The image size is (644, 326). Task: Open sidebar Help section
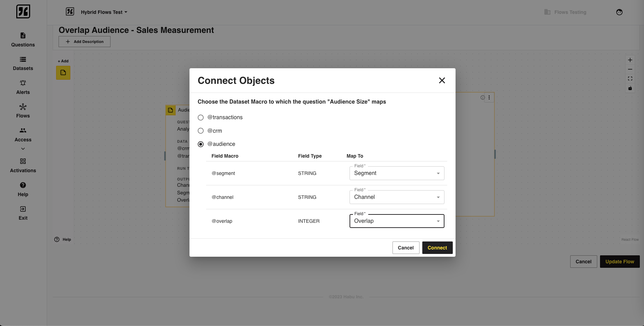pos(23,190)
